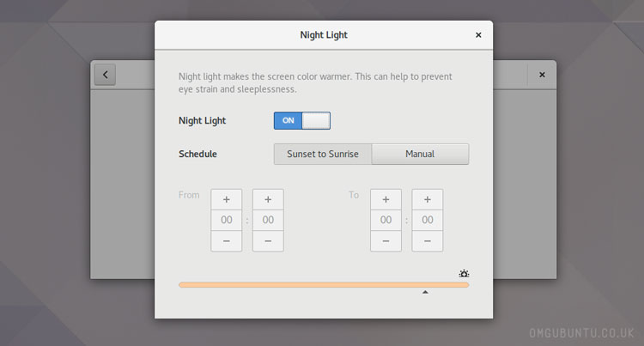Switch schedule to Manual

tap(420, 155)
